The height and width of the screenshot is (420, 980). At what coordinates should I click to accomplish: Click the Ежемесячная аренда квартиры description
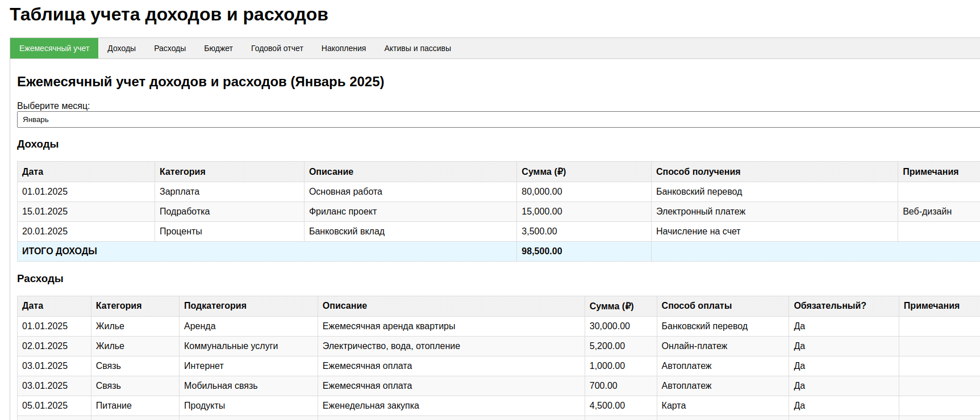coord(389,326)
